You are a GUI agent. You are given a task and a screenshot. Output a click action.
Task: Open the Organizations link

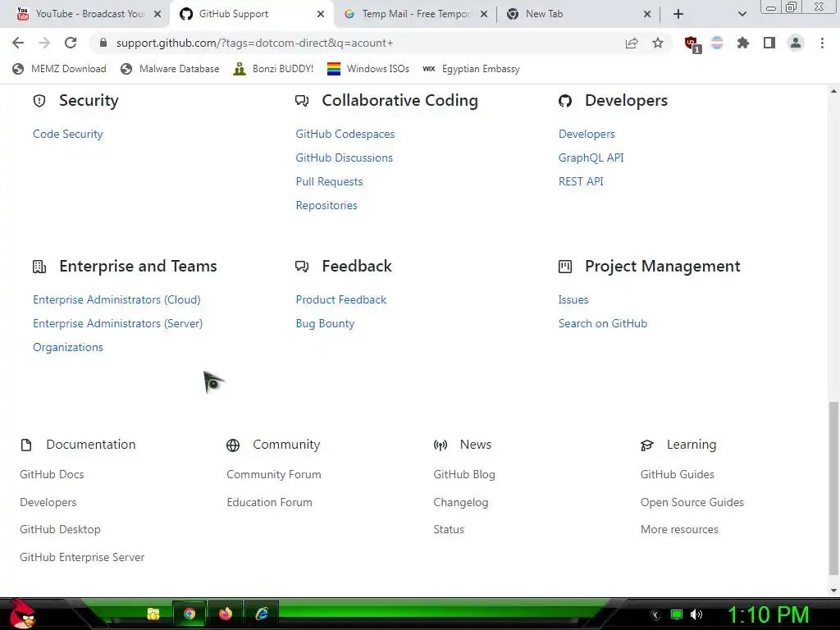[x=68, y=347]
